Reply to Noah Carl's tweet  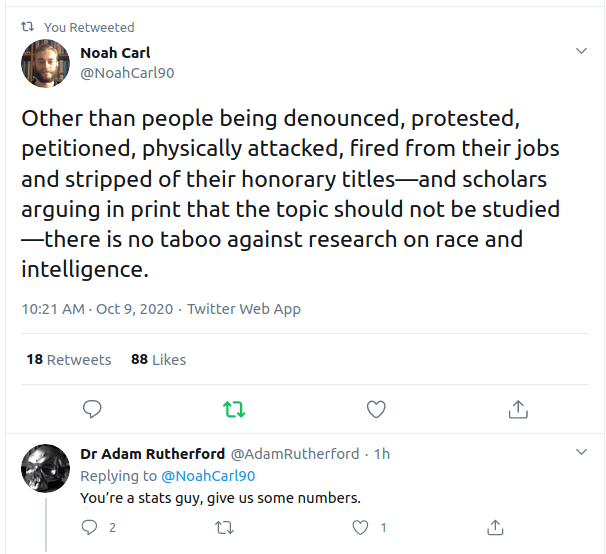click(x=92, y=409)
